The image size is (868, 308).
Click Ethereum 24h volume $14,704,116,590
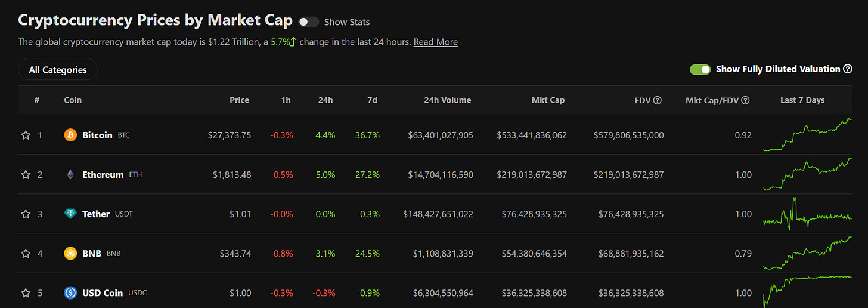pos(441,175)
